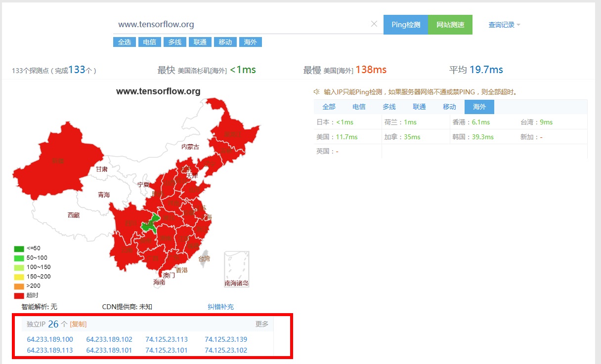This screenshot has width=601, height=364.
Task: Toggle the 移动 filter under the search box
Action: [x=225, y=42]
